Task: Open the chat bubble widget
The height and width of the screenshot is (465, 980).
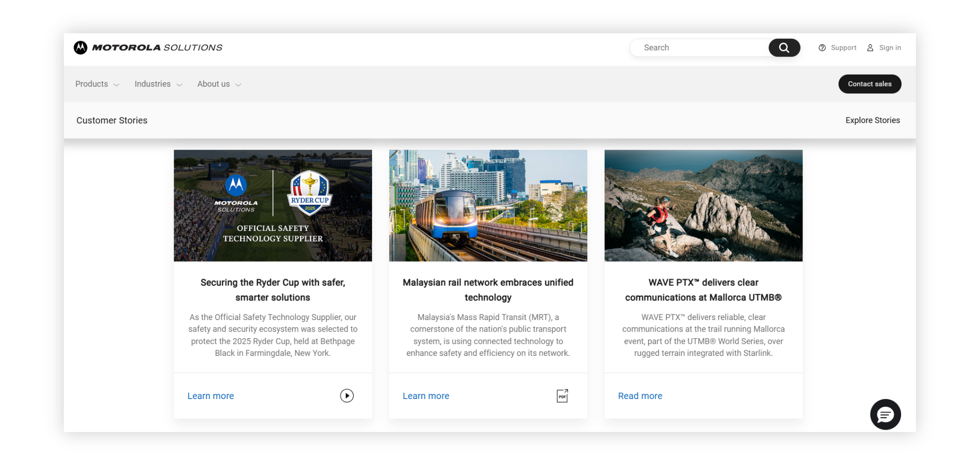Action: tap(885, 414)
